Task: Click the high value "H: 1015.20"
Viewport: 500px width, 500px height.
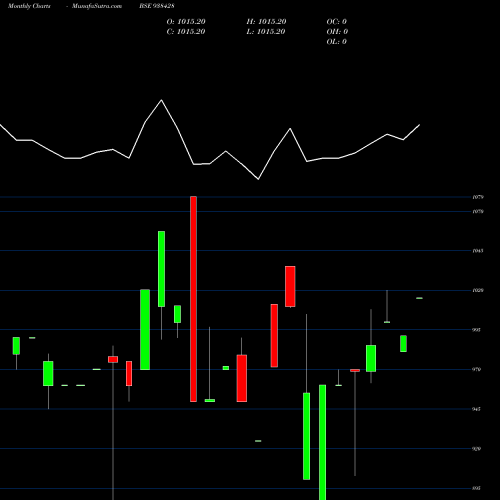Action: point(266,22)
